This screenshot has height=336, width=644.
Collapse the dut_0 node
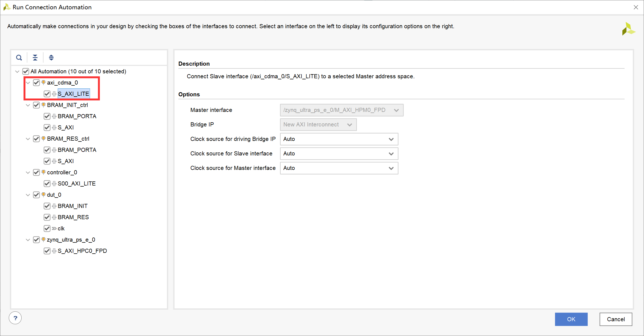click(28, 195)
